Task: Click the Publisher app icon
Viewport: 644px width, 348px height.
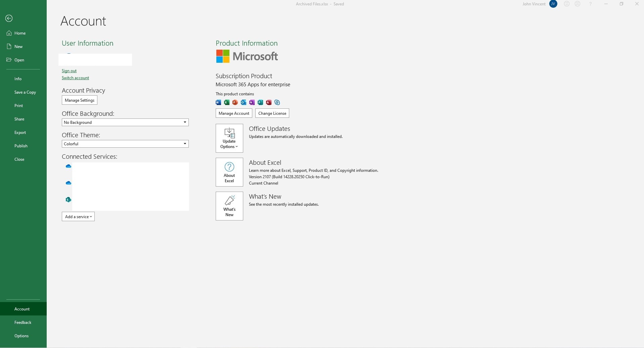Action: tap(260, 102)
